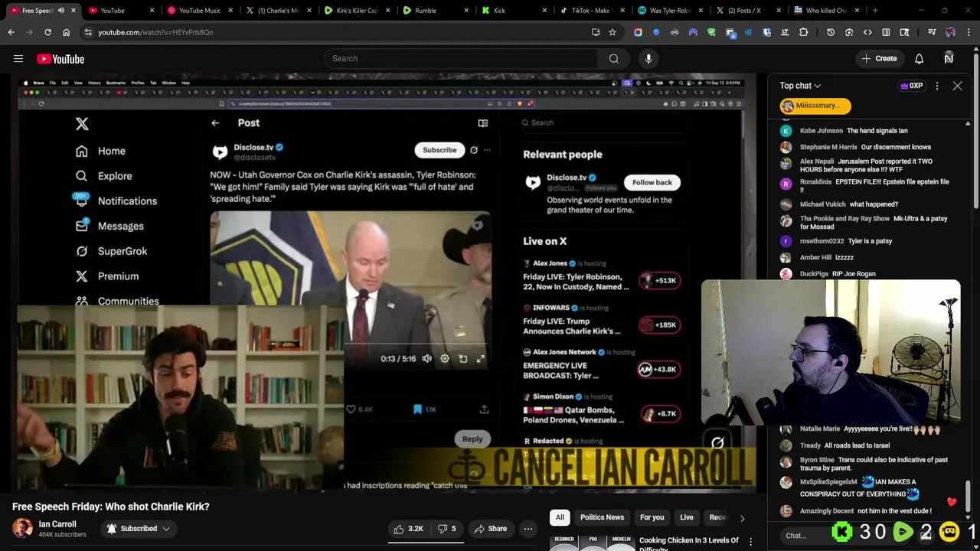This screenshot has width=980, height=551.
Task: Dislike the video
Action: [x=447, y=529]
